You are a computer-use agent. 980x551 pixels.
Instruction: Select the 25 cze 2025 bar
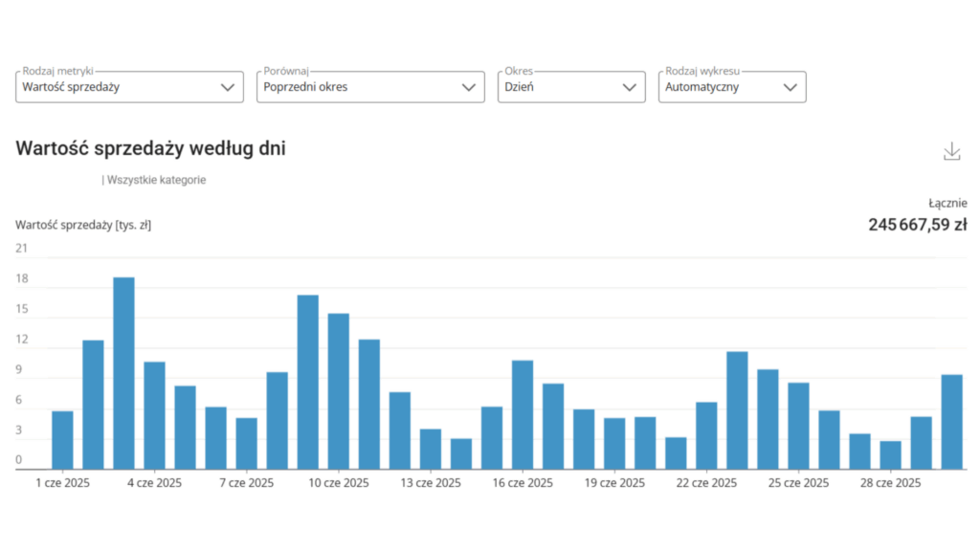798,426
